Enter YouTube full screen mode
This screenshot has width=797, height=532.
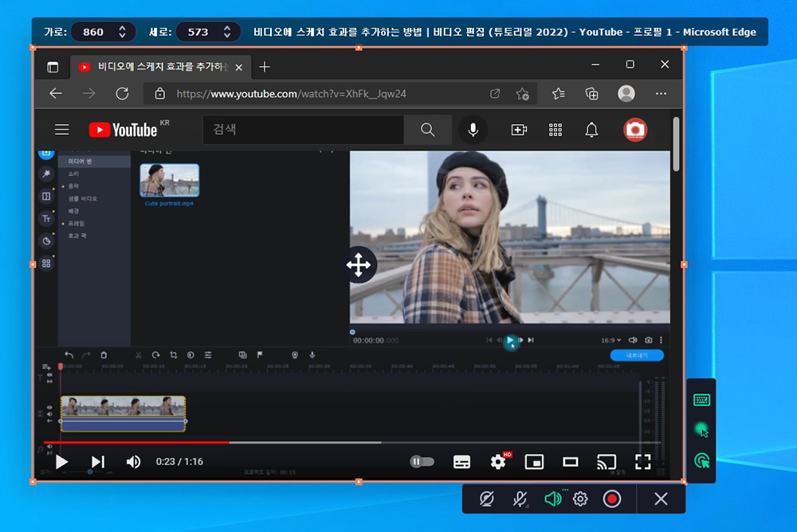pyautogui.click(x=643, y=462)
